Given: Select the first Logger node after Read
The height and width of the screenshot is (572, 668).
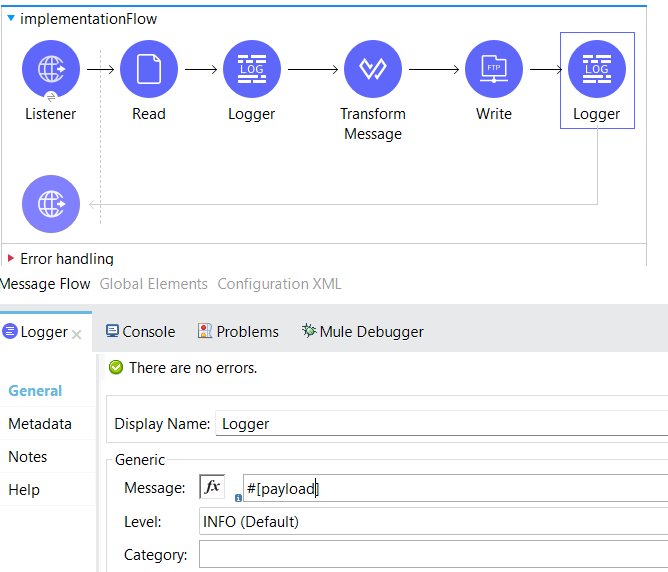Looking at the screenshot, I should (x=251, y=69).
